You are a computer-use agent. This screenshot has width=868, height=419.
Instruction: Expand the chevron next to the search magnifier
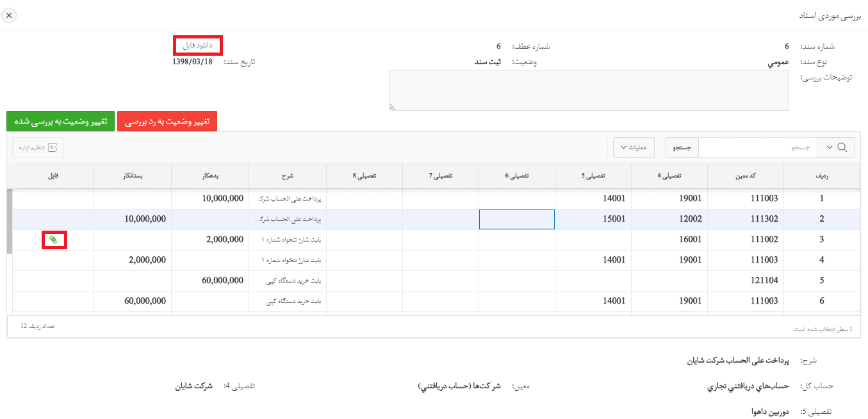point(829,147)
